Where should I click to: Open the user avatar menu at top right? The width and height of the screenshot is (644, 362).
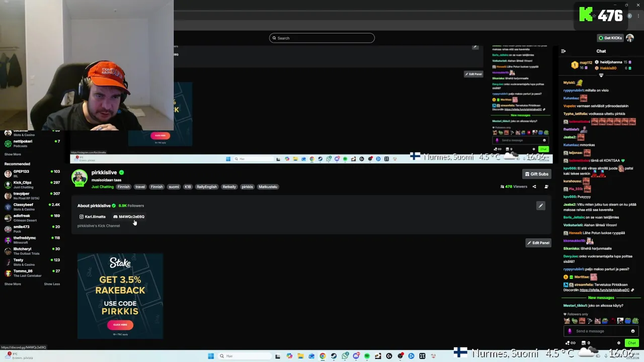(630, 38)
